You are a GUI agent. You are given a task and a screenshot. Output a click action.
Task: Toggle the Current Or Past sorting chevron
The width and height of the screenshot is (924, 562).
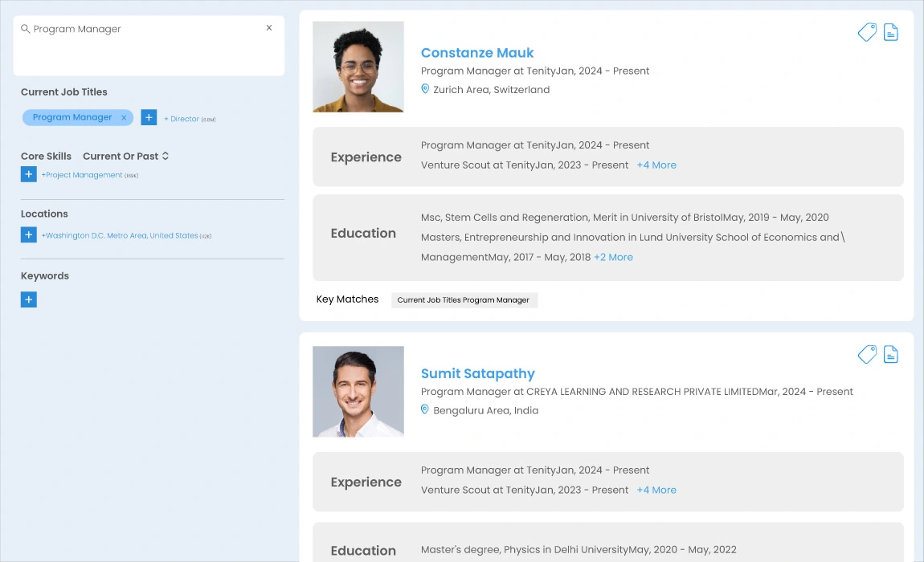(x=163, y=156)
